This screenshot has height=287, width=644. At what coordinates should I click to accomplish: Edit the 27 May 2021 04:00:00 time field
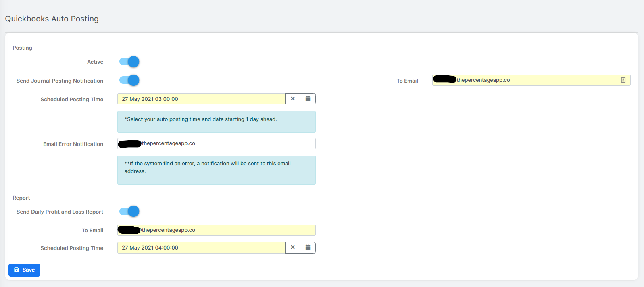(x=201, y=247)
